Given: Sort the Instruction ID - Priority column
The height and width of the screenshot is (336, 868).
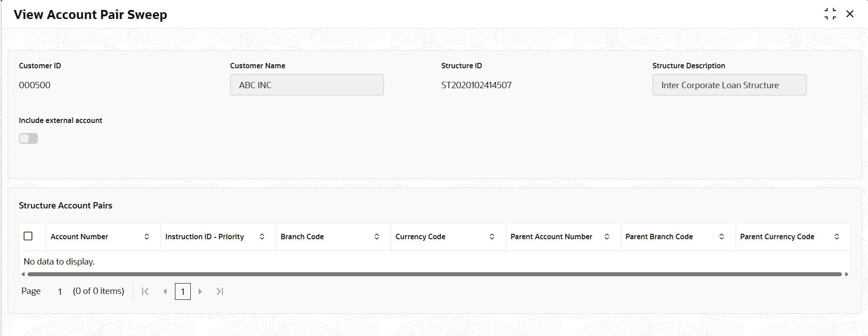Looking at the screenshot, I should [261, 236].
